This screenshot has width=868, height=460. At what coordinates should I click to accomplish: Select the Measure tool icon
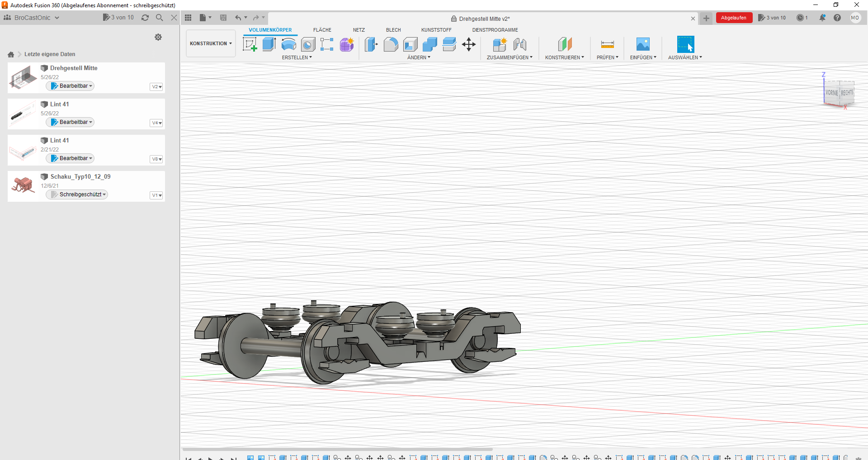[608, 44]
